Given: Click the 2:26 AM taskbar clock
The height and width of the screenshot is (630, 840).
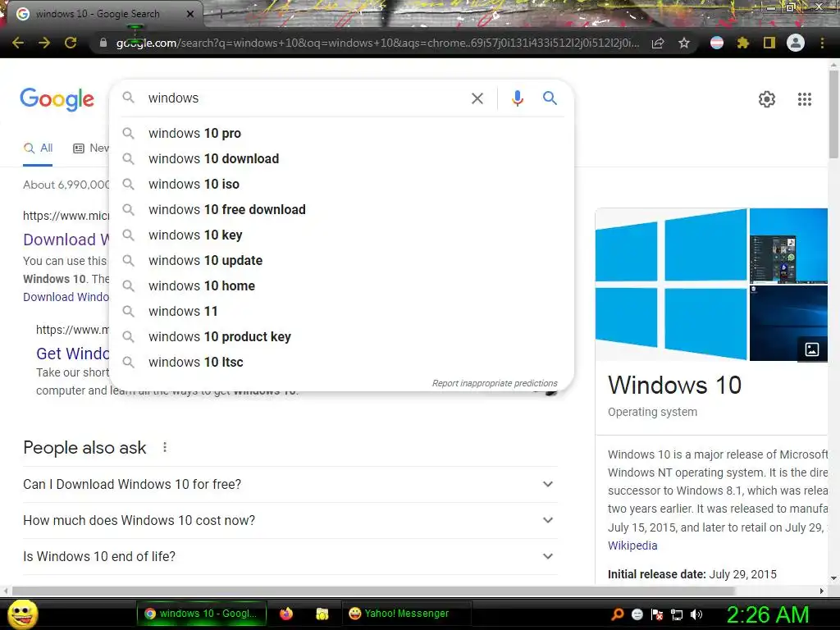Looking at the screenshot, I should click(x=767, y=615).
